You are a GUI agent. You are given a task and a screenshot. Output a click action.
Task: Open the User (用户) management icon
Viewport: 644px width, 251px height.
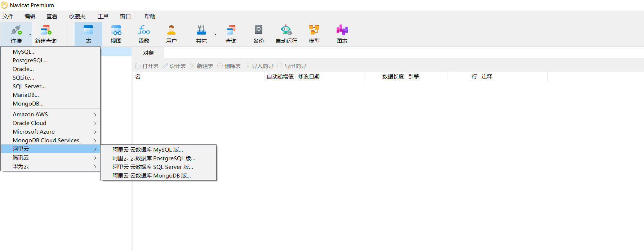click(x=172, y=34)
